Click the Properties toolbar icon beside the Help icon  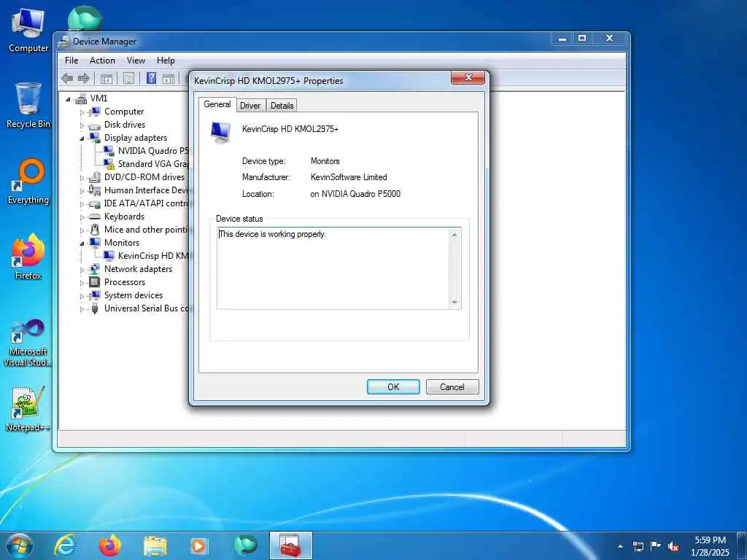click(x=128, y=79)
